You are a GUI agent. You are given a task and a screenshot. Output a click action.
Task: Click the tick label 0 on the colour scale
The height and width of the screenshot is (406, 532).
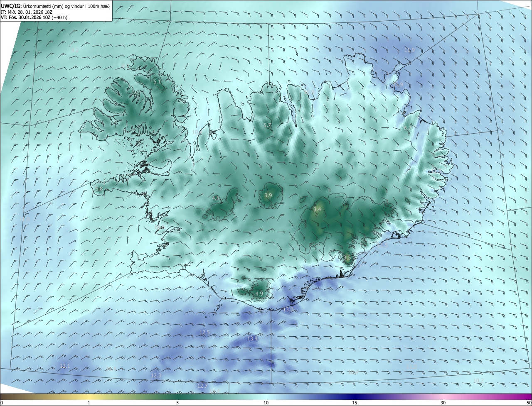coord(2,403)
